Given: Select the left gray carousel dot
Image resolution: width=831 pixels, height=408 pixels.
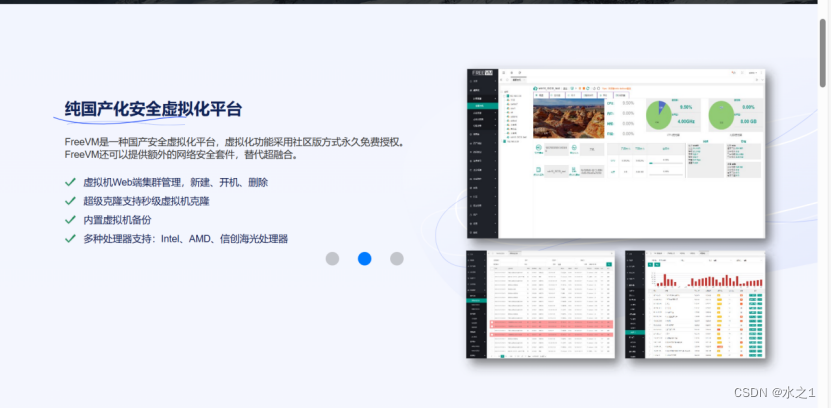Looking at the screenshot, I should [x=332, y=259].
